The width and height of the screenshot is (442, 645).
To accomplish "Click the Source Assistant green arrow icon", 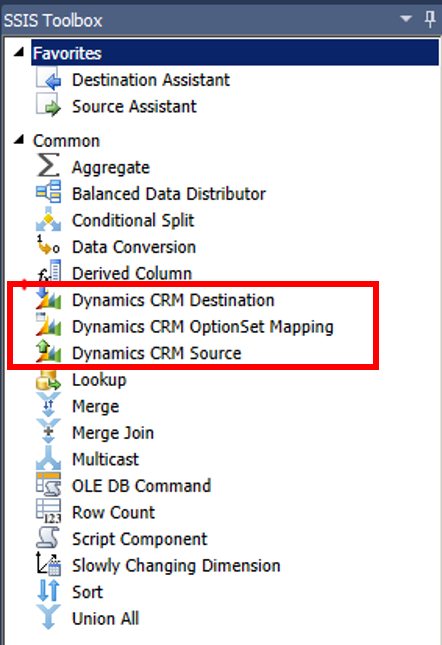I will point(49,105).
